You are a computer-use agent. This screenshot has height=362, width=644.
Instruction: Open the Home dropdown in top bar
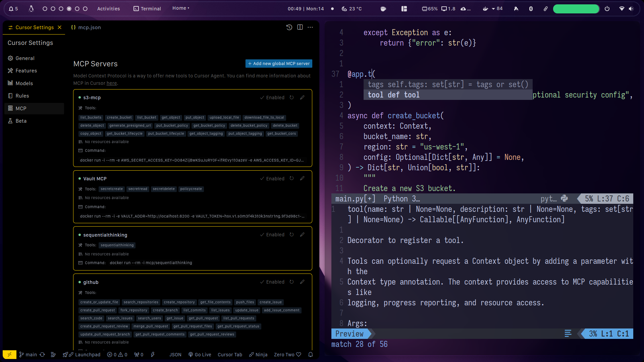(x=181, y=8)
